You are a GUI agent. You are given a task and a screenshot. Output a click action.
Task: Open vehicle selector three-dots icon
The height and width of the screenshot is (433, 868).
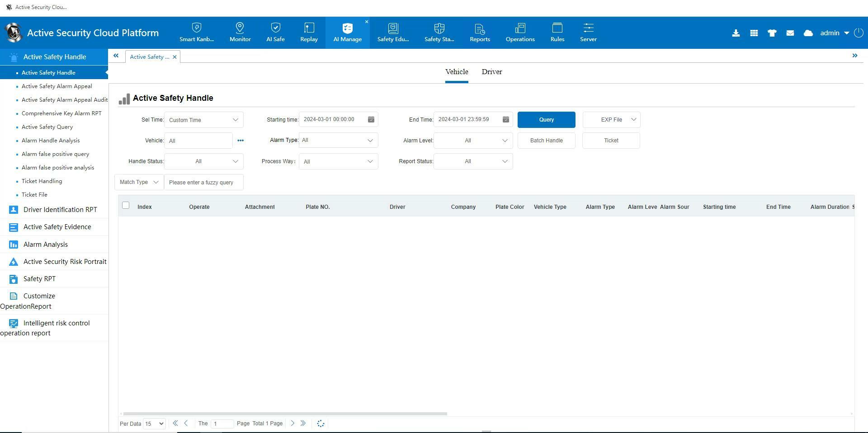click(241, 141)
